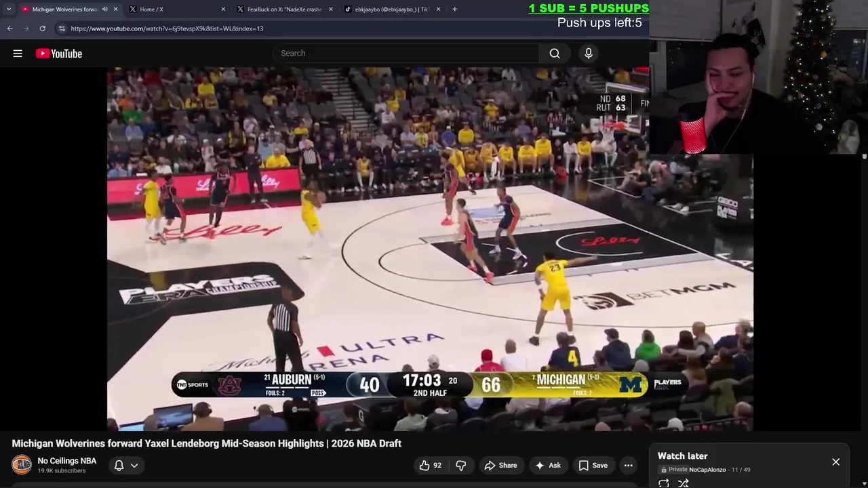Select the URL in the address bar
Screen dimensions: 868x488
tap(167, 28)
